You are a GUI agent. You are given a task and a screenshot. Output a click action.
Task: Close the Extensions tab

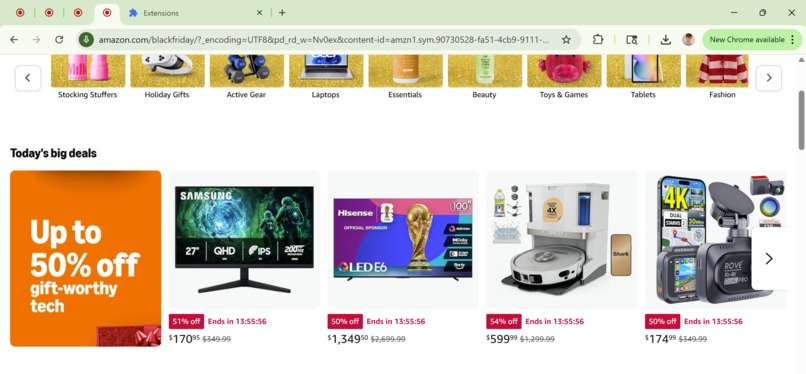pos(260,13)
